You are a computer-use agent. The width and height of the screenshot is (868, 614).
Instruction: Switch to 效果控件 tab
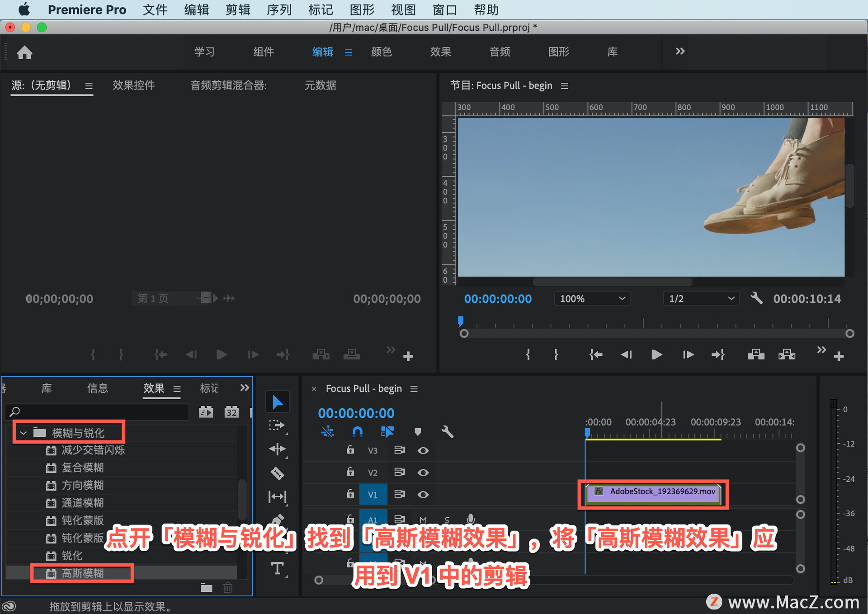click(x=133, y=85)
